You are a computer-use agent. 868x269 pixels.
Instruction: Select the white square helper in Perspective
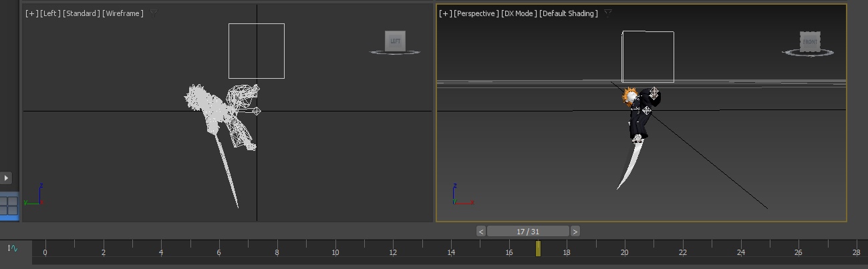click(x=648, y=57)
